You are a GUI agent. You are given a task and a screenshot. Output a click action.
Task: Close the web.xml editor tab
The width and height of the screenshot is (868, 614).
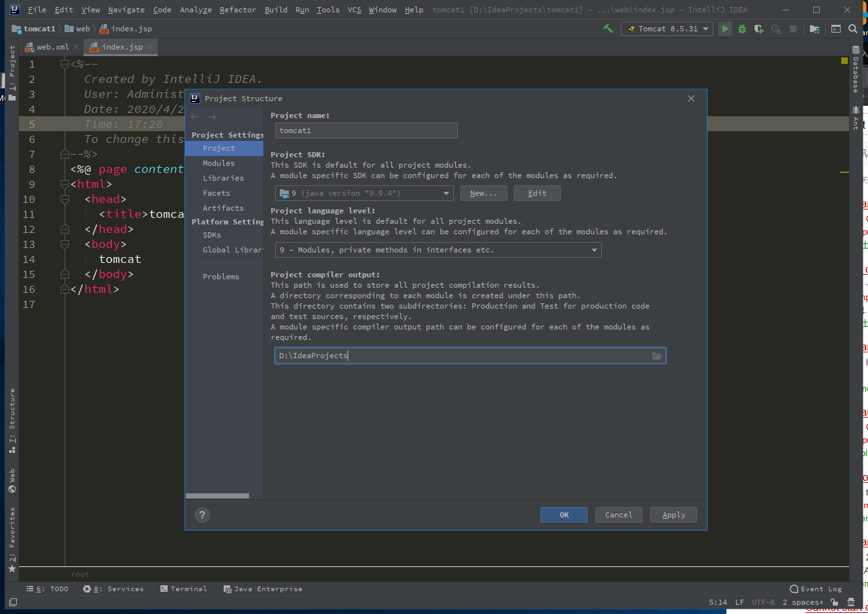(x=76, y=47)
